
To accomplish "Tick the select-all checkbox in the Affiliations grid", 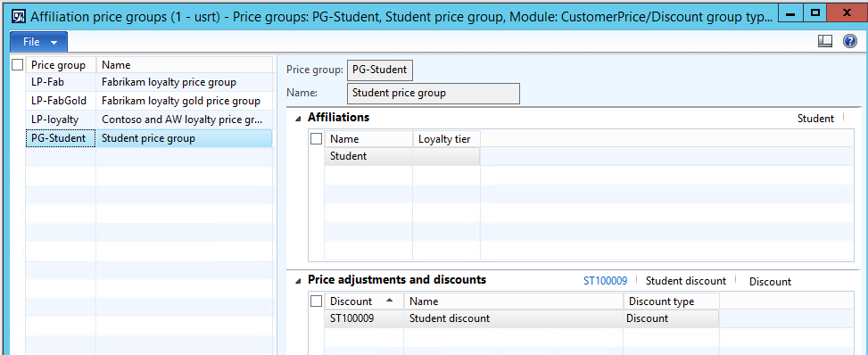I will pos(316,139).
